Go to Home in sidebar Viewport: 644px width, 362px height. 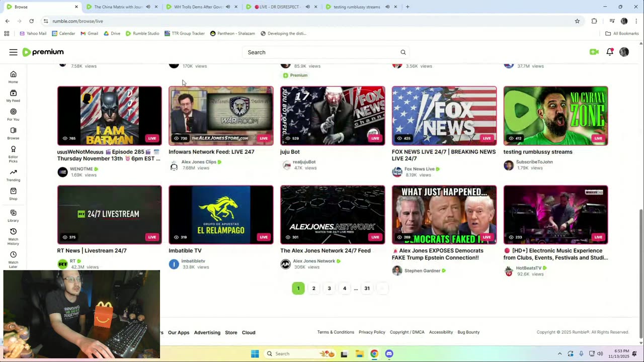point(13,77)
